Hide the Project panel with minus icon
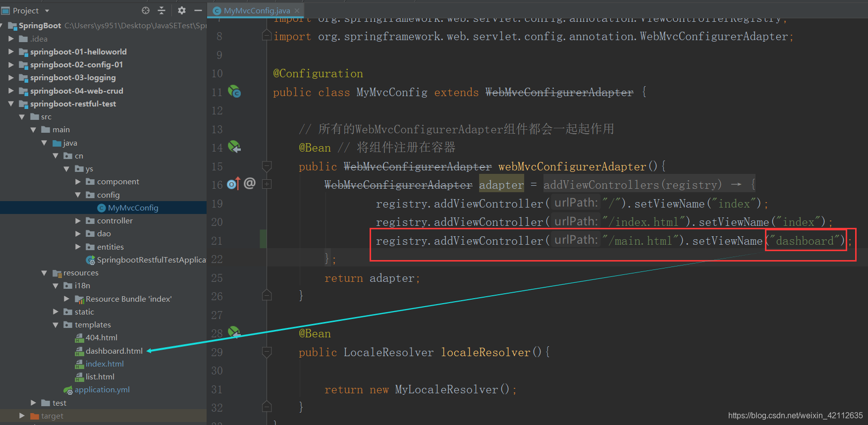Screen dimensions: 868x425 point(198,10)
